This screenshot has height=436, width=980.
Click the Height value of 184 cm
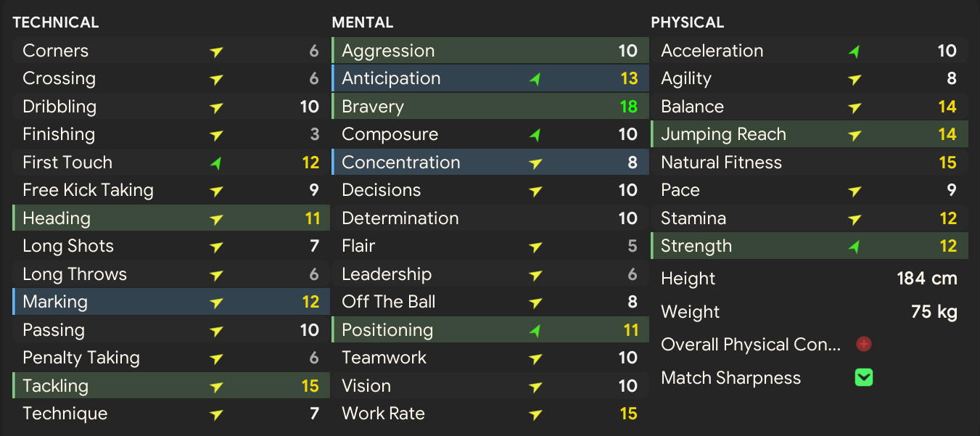point(926,279)
